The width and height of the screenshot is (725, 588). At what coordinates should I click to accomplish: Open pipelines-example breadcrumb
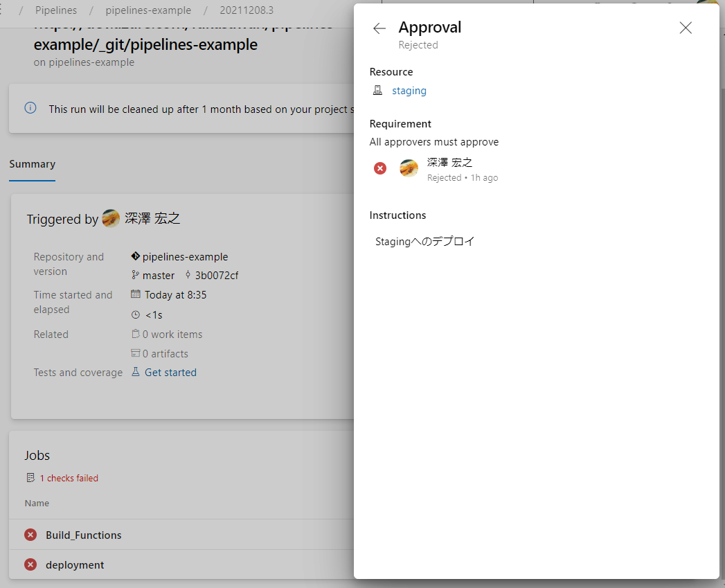click(148, 10)
